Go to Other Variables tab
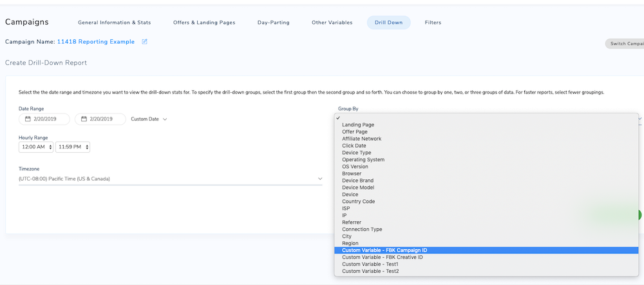This screenshot has width=644, height=285. coord(332,23)
